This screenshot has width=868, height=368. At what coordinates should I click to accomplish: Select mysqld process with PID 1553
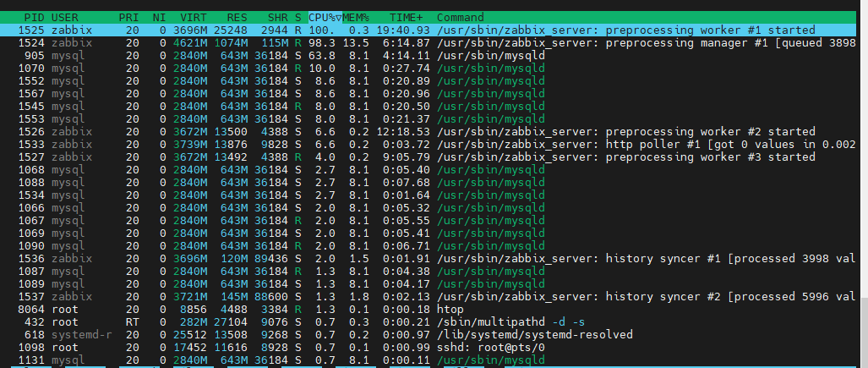coord(428,119)
